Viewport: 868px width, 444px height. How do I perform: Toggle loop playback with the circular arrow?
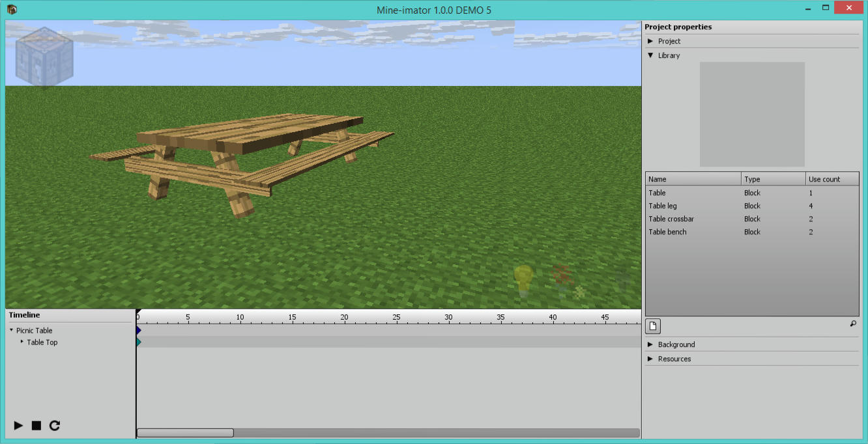point(55,426)
